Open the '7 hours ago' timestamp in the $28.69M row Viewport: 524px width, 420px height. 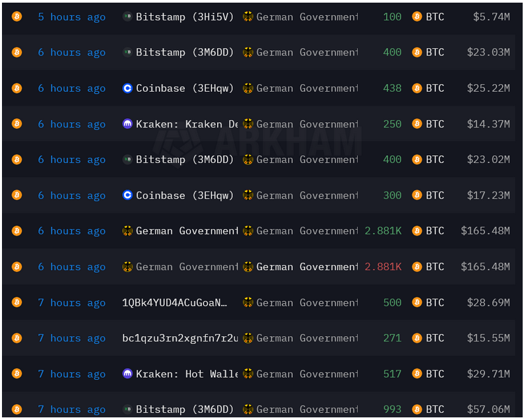tap(72, 303)
